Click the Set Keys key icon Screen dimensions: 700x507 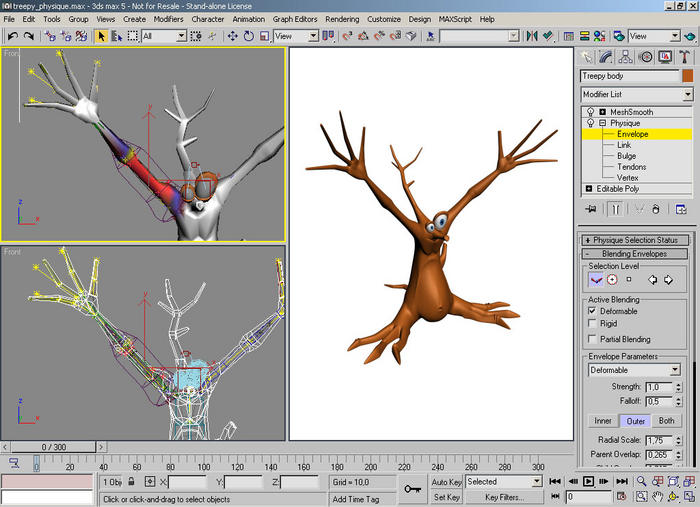[412, 489]
